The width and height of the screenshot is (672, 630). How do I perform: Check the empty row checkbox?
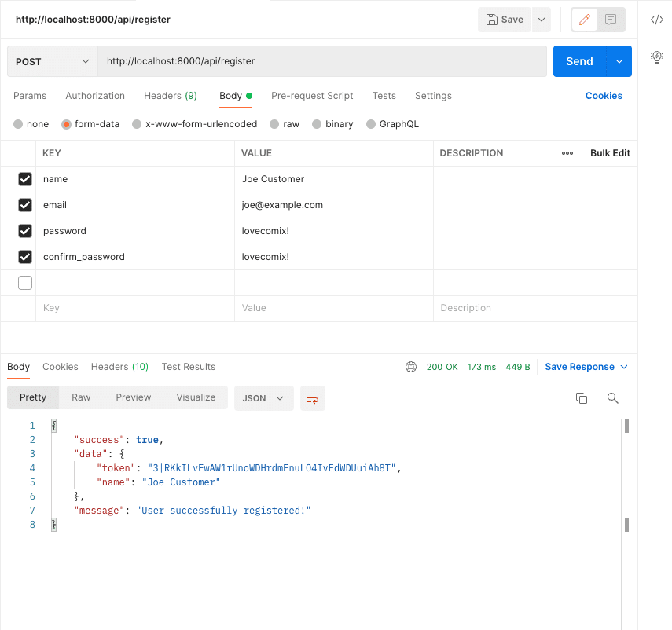click(x=25, y=283)
